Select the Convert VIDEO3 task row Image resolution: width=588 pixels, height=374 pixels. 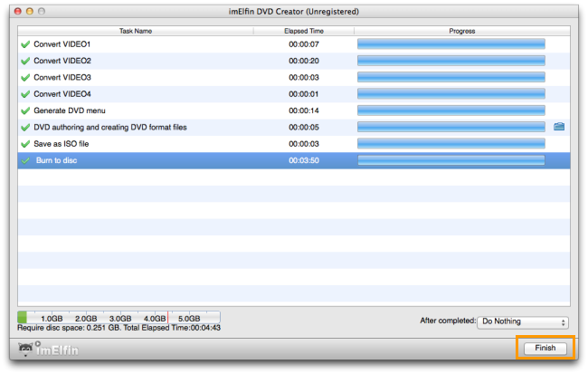click(294, 77)
